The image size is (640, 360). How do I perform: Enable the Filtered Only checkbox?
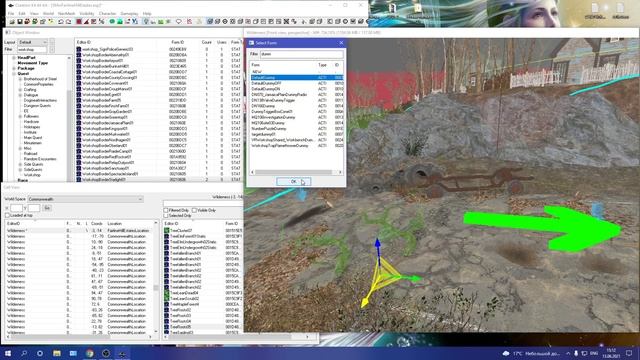[x=166, y=210]
